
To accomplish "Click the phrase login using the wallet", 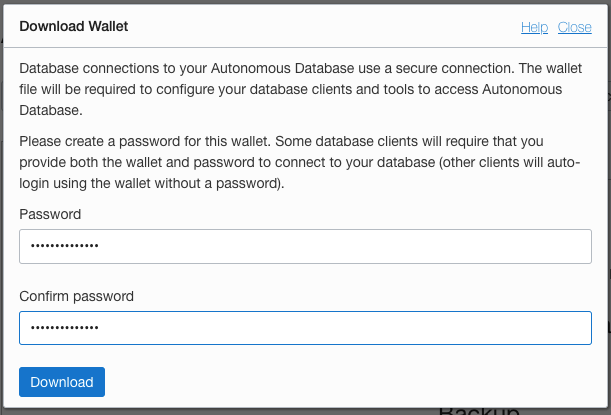I will (x=85, y=183).
